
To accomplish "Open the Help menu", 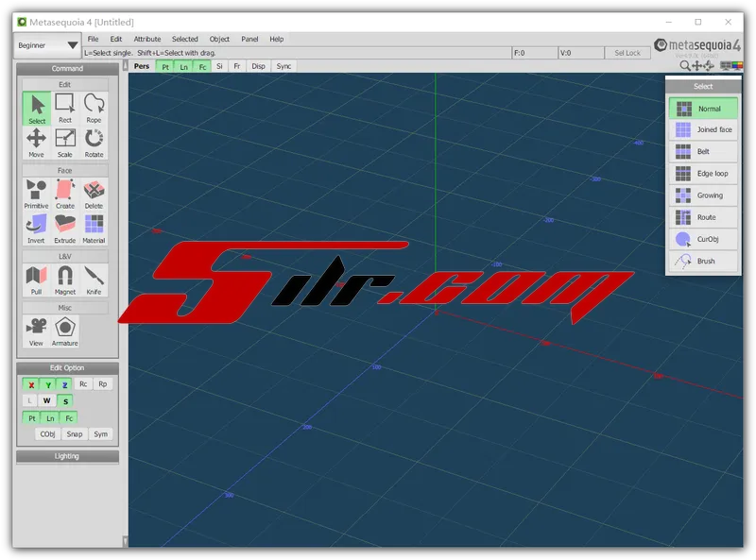I will (276, 39).
